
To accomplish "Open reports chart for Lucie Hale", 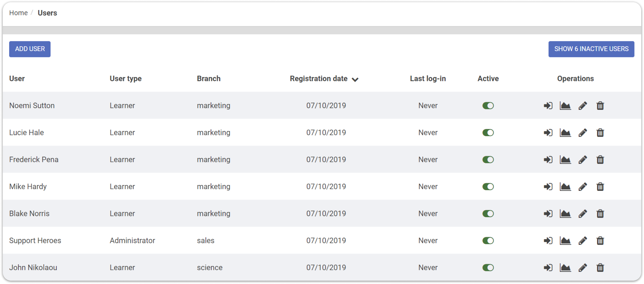I will tap(565, 133).
